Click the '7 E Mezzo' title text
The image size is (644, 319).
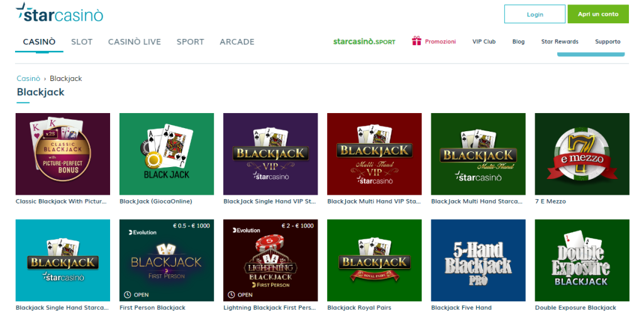[550, 202]
